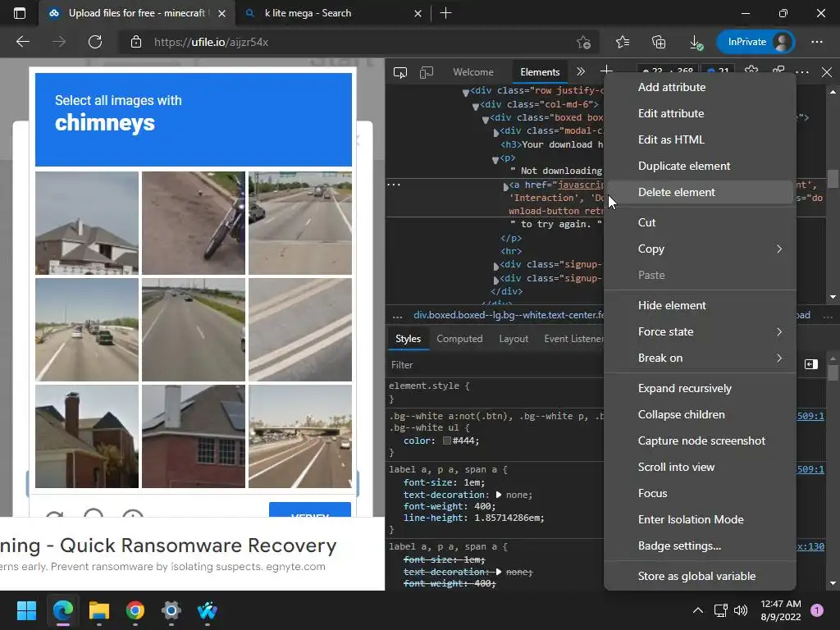Switch to the Elements tab
Viewport: 840px width, 630px height.
click(540, 72)
